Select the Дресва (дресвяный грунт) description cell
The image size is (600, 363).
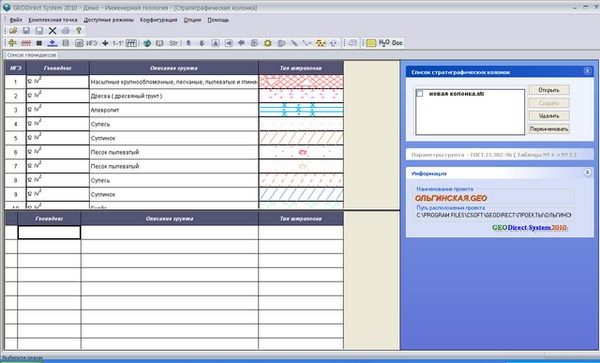pos(174,96)
